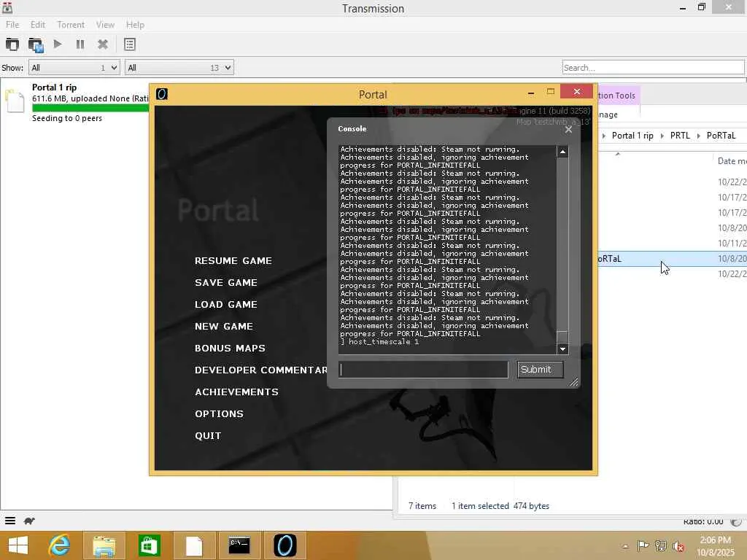Expand the arrow before PRTL breadcrumb
The width and height of the screenshot is (747, 560).
(x=662, y=136)
